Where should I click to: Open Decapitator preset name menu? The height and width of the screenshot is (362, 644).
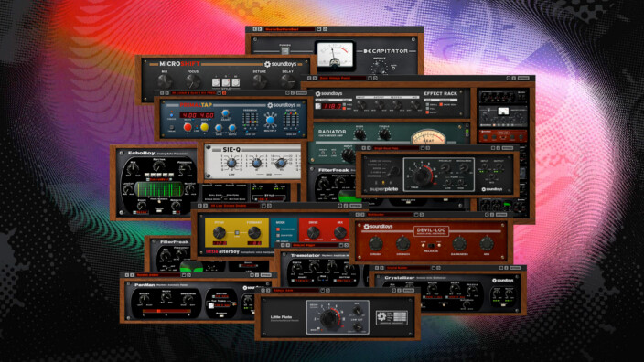pyautogui.click(x=289, y=29)
